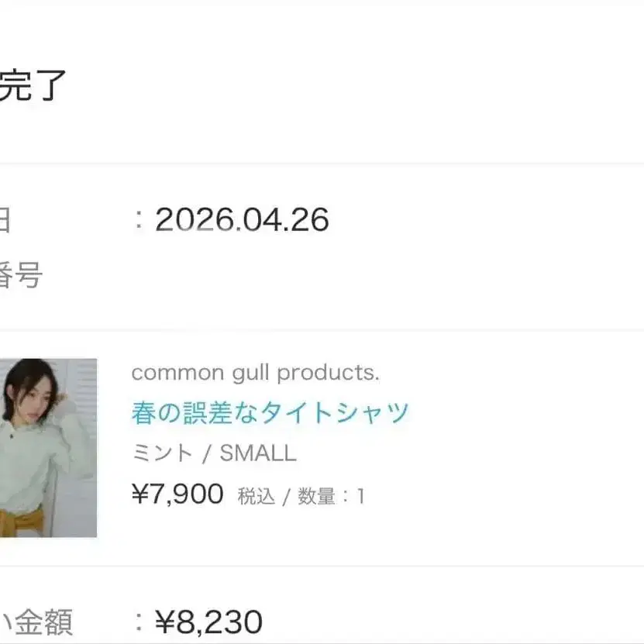Click the slash between 税込 and 数量
This screenshot has width=644, height=644.
coord(287,497)
